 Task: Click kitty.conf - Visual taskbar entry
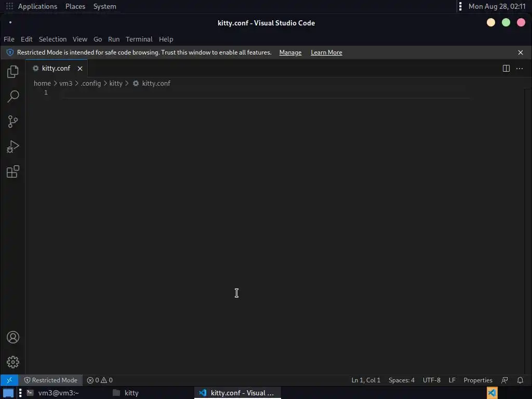pyautogui.click(x=237, y=393)
